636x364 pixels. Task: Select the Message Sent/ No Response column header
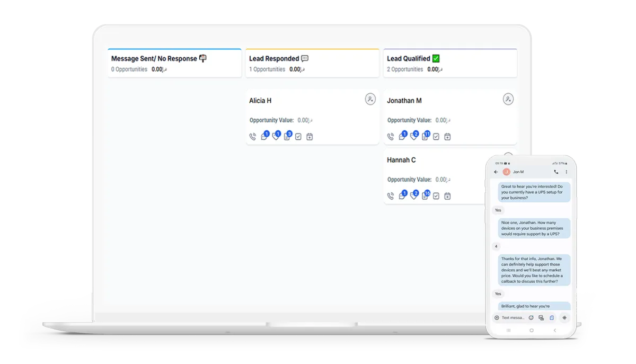[x=174, y=64]
